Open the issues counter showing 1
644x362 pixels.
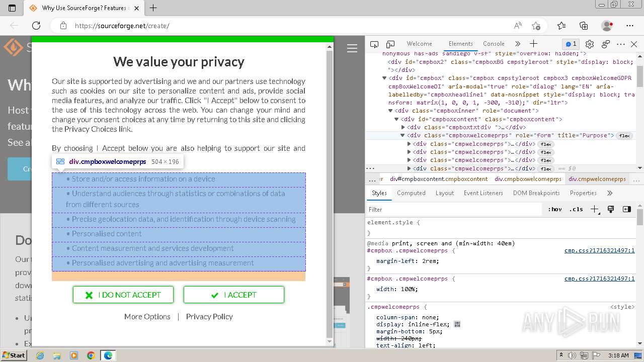[570, 44]
